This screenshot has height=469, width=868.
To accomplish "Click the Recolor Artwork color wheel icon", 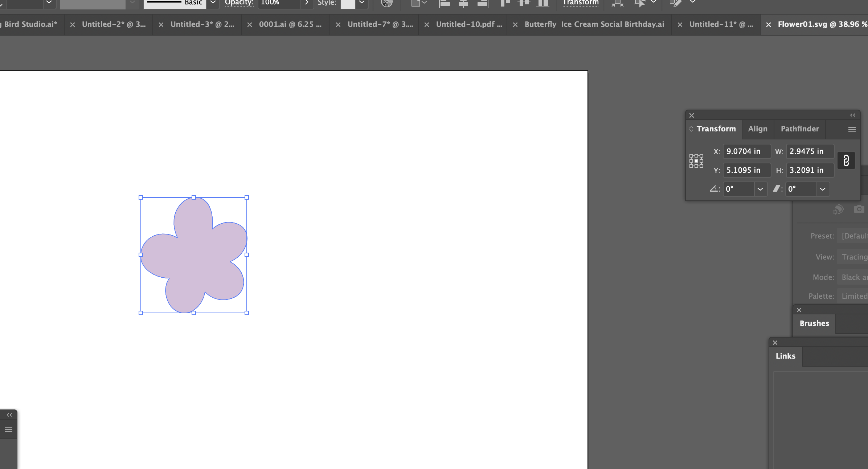I will [x=387, y=3].
